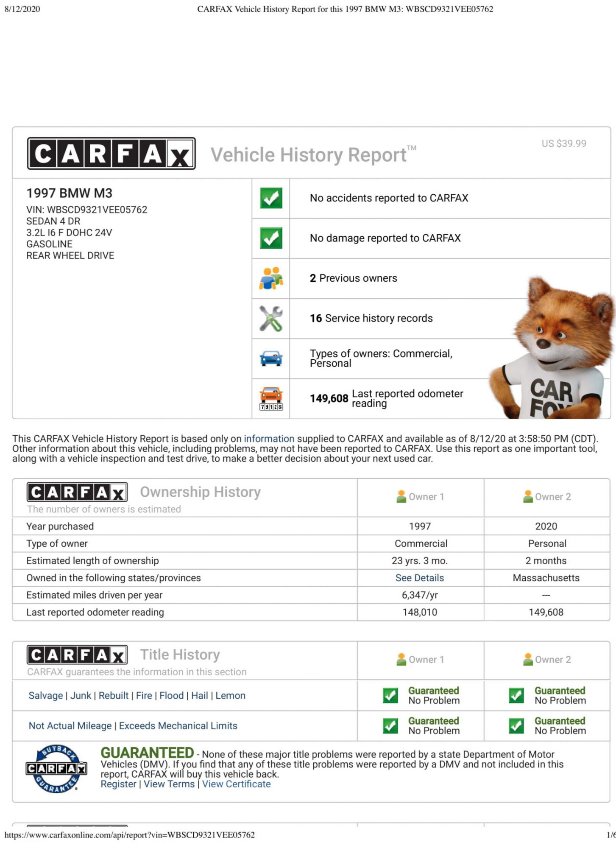This screenshot has width=616, height=851.
Task: Click the green checkmark beside No accidents reported
Action: pos(271,198)
